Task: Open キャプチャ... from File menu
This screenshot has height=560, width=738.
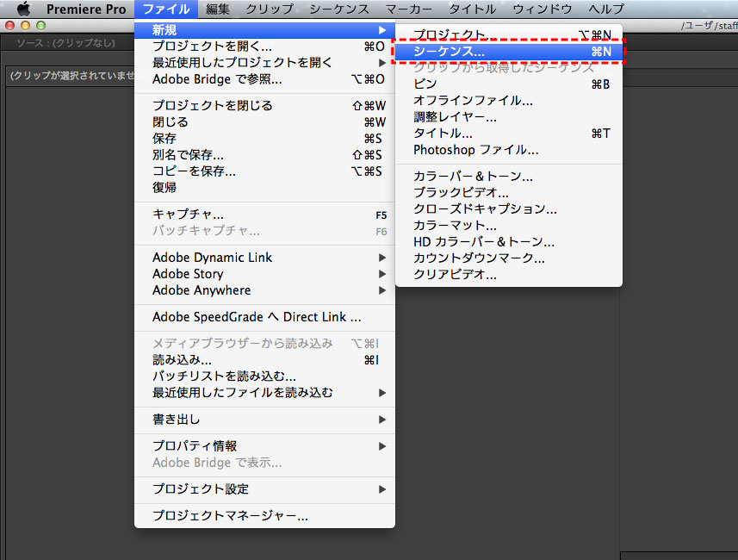Action: [x=264, y=215]
